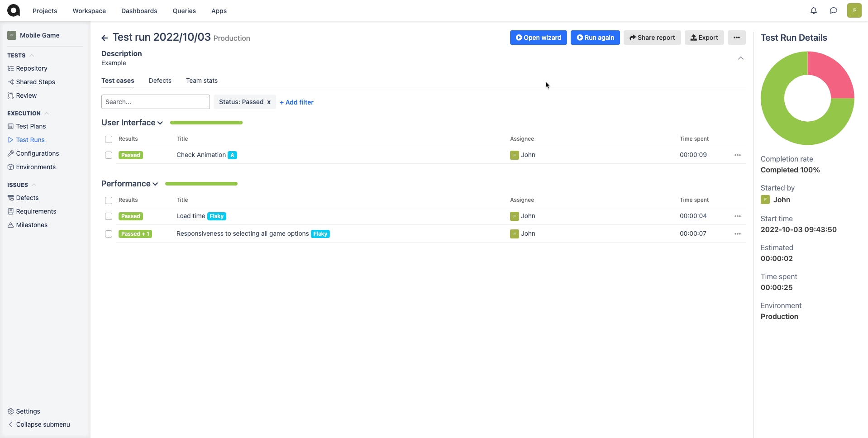
Task: Open three-dots menu for Check Animation row
Action: (x=737, y=155)
